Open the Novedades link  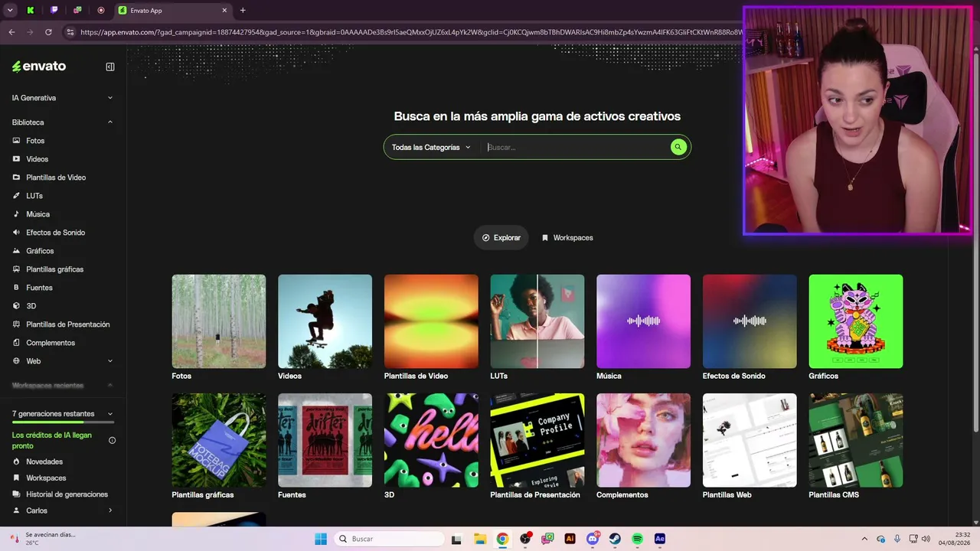[x=44, y=461]
